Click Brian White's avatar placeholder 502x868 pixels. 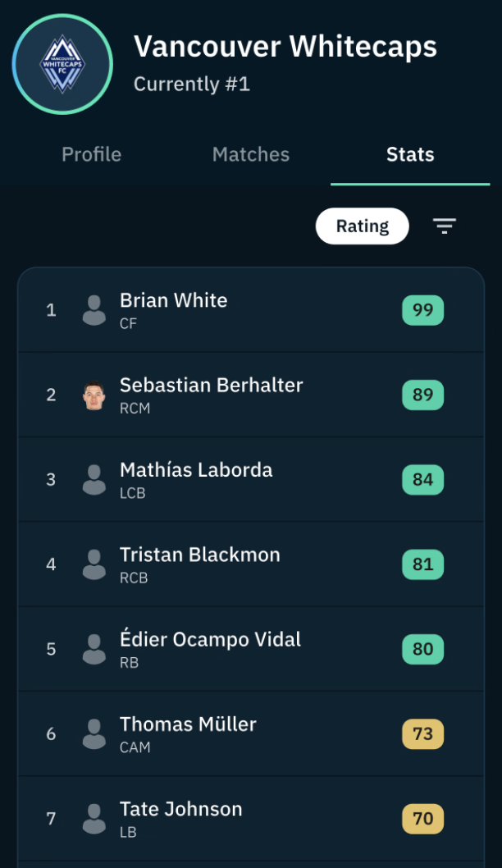click(94, 310)
